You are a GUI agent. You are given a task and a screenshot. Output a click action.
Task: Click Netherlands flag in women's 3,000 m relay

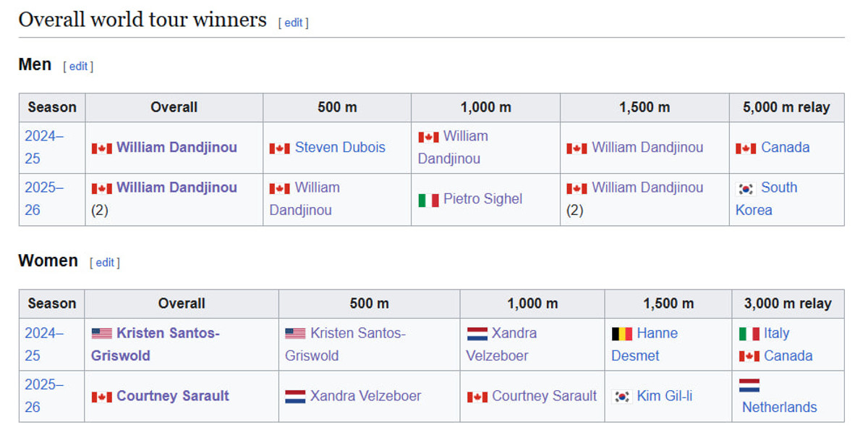(x=749, y=385)
